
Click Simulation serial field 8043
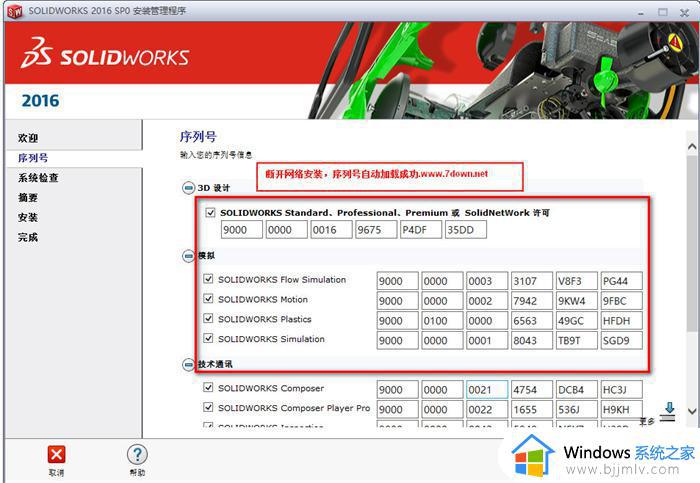532,340
